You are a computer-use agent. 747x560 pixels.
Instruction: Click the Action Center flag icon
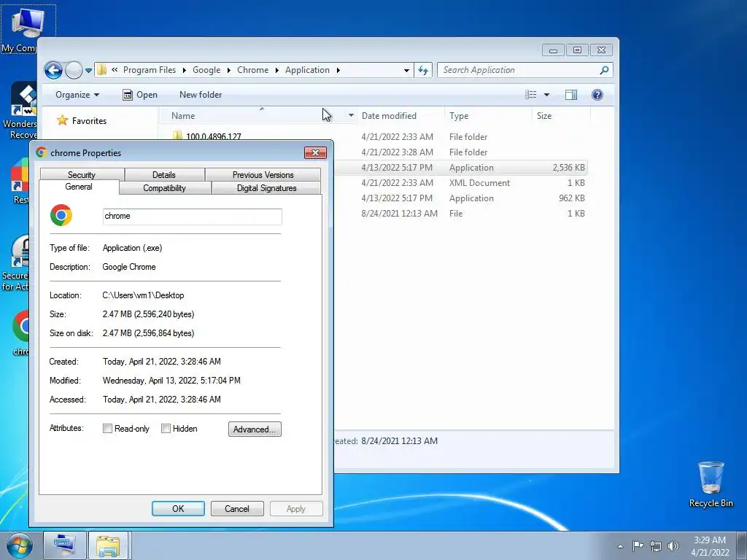(x=638, y=545)
